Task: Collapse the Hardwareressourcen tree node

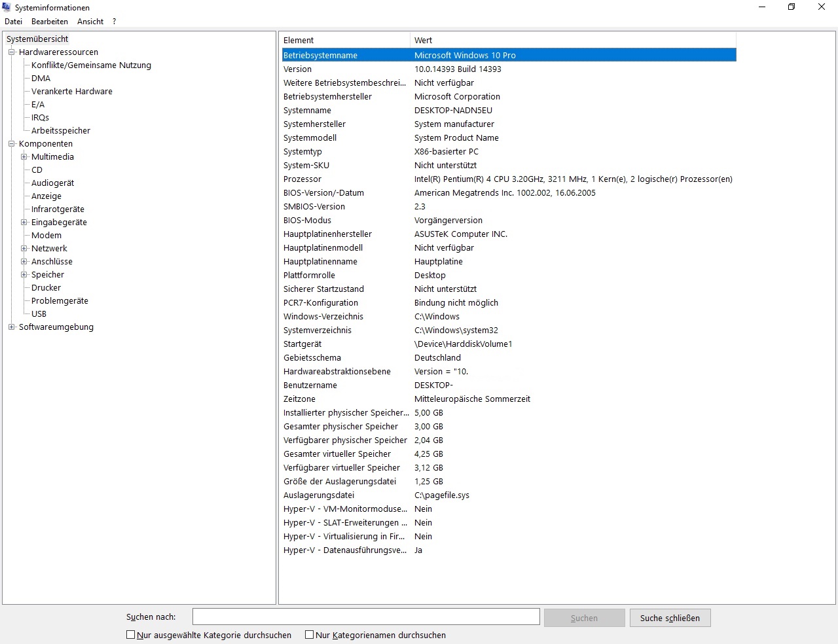Action: [11, 52]
